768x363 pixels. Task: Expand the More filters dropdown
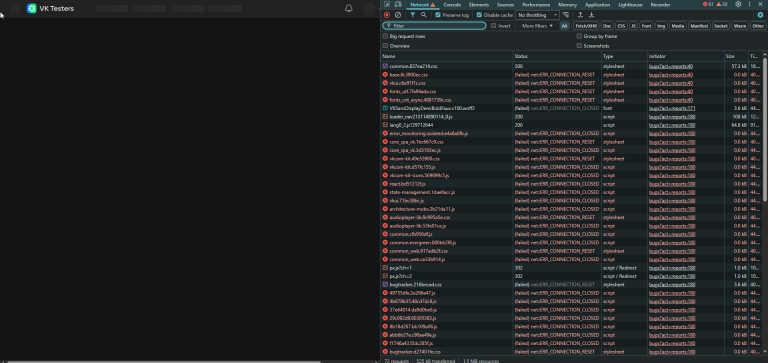coord(537,26)
